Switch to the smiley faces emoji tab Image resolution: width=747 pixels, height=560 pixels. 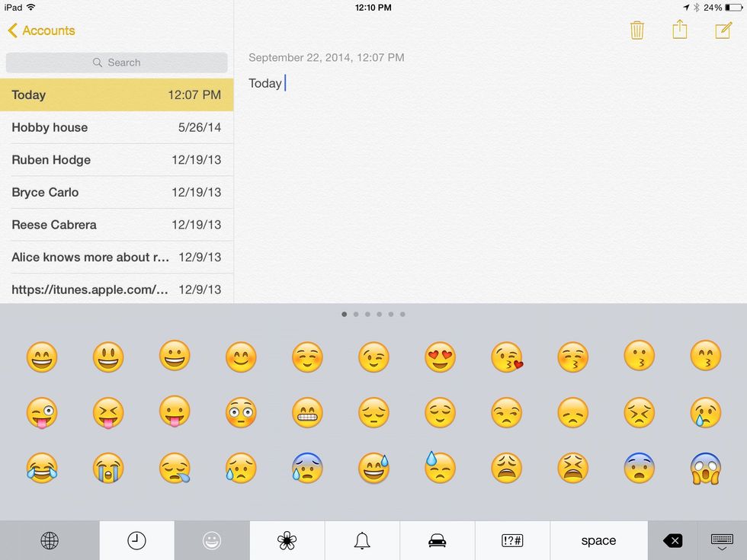[212, 540]
